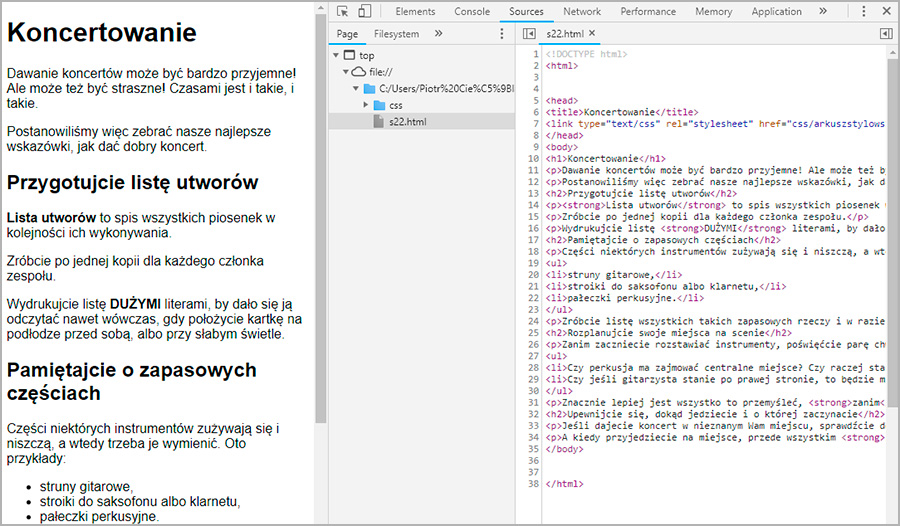The height and width of the screenshot is (526, 900).
Task: Select the Sources tab
Action: coord(526,11)
